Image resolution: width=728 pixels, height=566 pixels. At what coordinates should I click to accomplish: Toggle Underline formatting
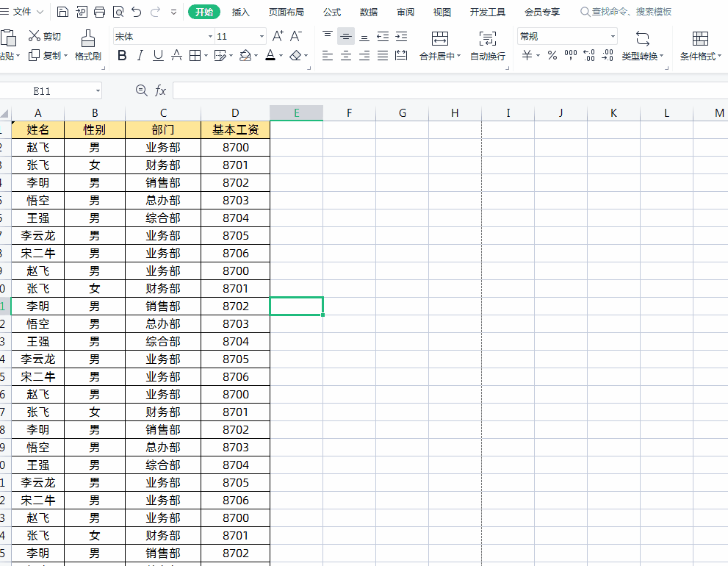(158, 55)
